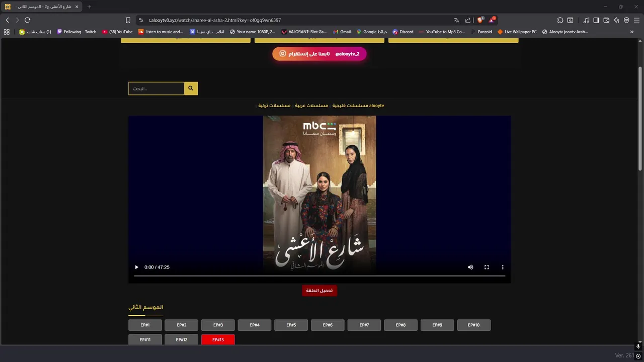Select episode EP#8
This screenshot has width=644, height=362.
400,325
